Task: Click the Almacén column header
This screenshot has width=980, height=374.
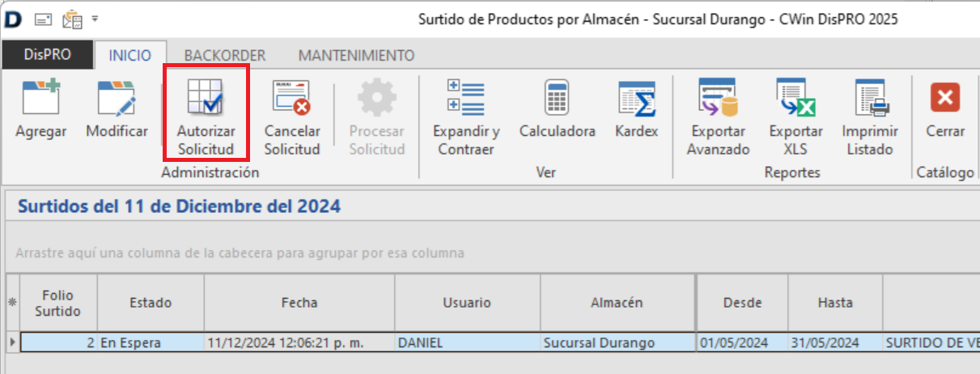Action: click(x=617, y=303)
